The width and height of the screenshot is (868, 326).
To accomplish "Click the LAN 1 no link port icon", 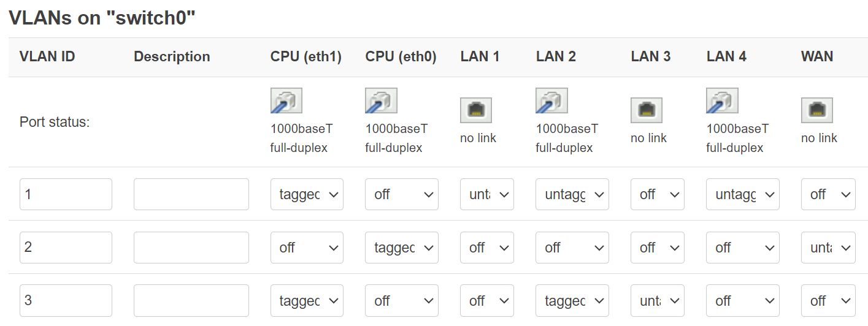I will [x=476, y=110].
